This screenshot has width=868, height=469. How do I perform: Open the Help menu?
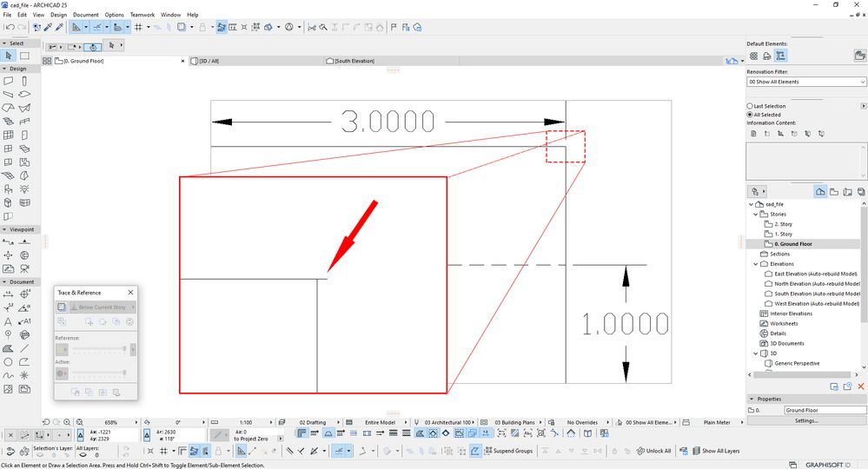point(193,15)
